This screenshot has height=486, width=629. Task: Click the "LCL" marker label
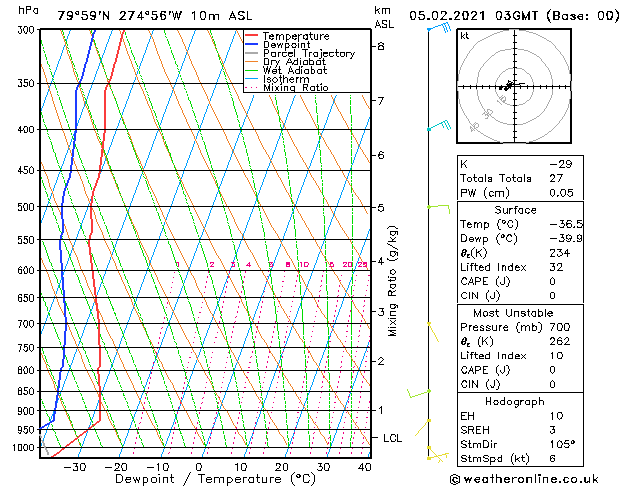click(x=392, y=438)
